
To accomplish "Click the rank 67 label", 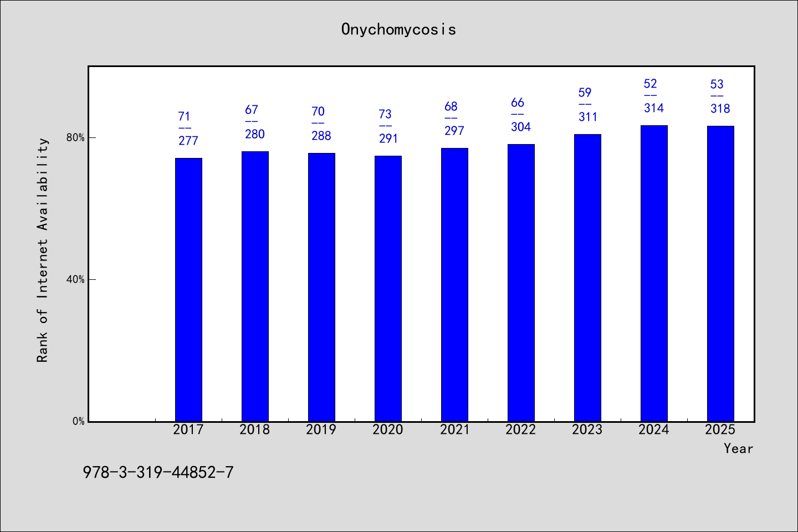I will [252, 110].
